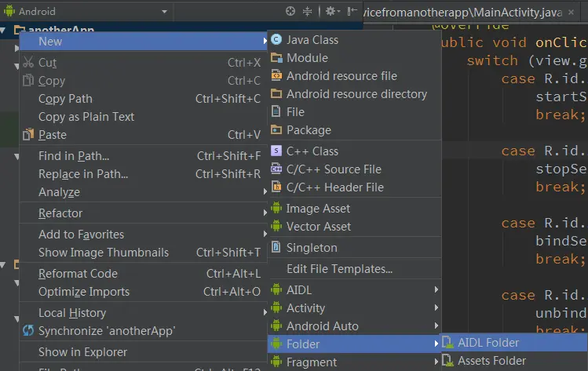The height and width of the screenshot is (371, 588).
Task: Select Image Asset from the menu
Action: point(318,208)
